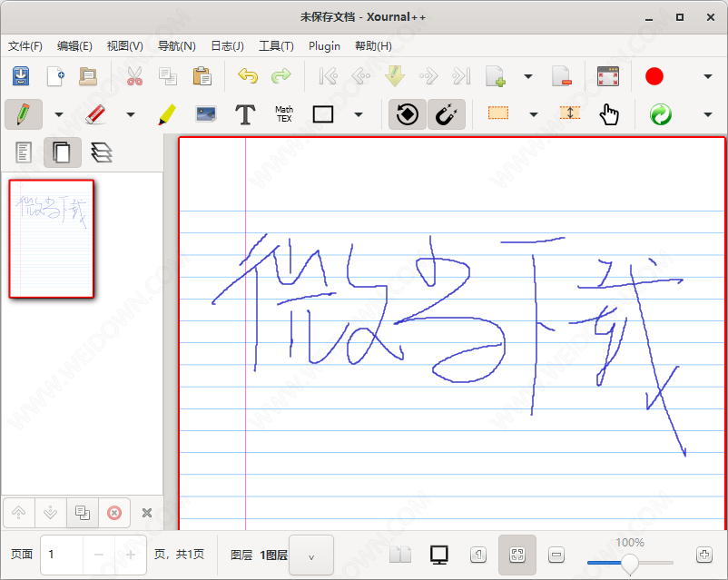Viewport: 728px width, 580px height.
Task: Move page down in sidebar
Action: tap(50, 513)
